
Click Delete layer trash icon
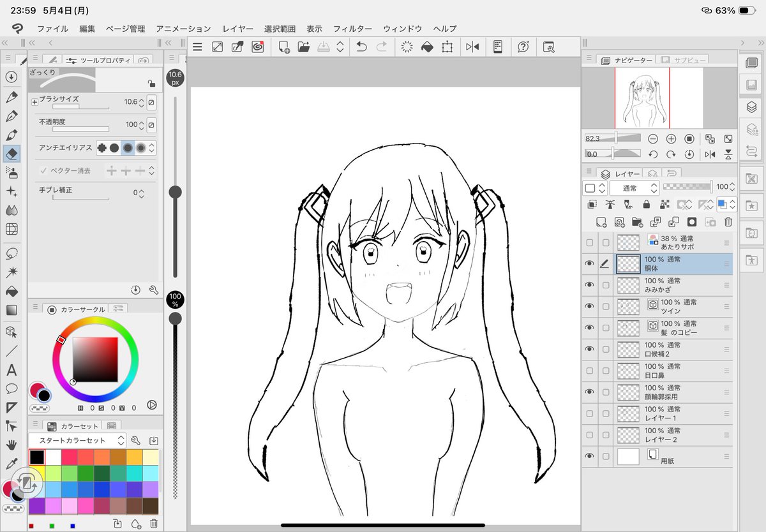click(x=728, y=222)
